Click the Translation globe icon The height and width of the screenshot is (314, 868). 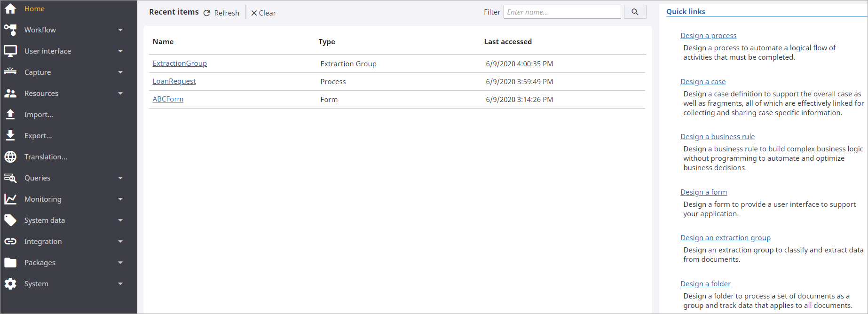click(x=10, y=157)
